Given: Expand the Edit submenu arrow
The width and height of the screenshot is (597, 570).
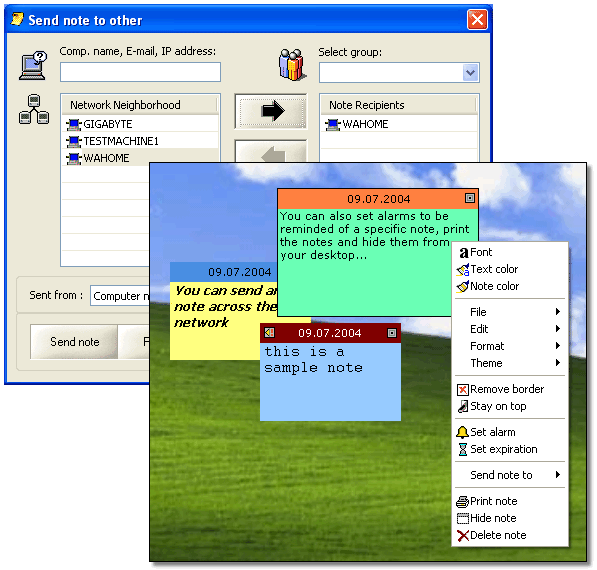Looking at the screenshot, I should coord(558,329).
